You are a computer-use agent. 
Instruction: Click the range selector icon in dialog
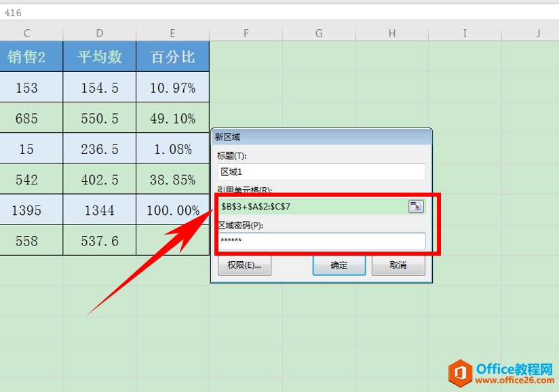[x=416, y=206]
